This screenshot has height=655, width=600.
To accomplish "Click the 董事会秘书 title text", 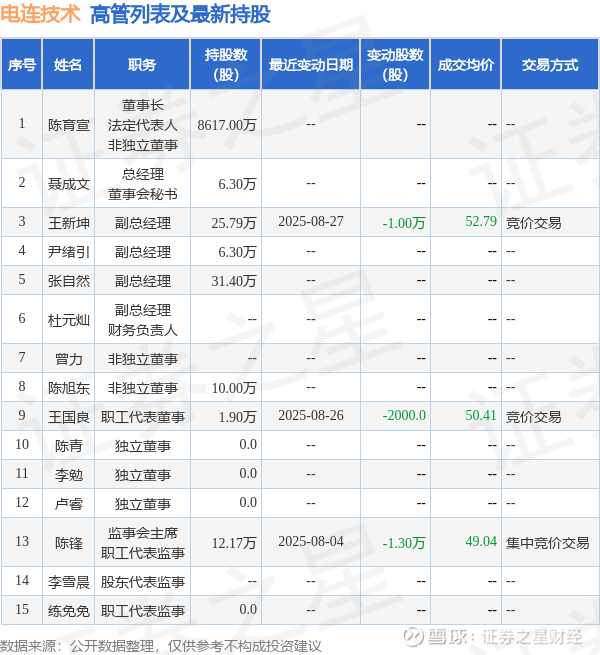I will click(x=142, y=194).
